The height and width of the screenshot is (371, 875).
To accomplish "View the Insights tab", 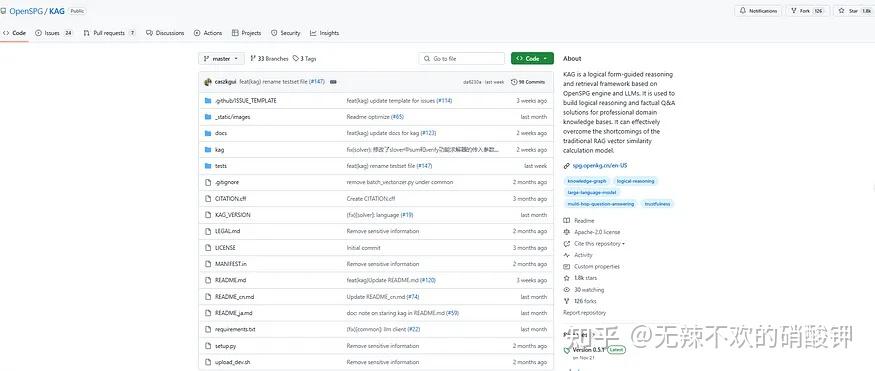I will click(x=325, y=33).
